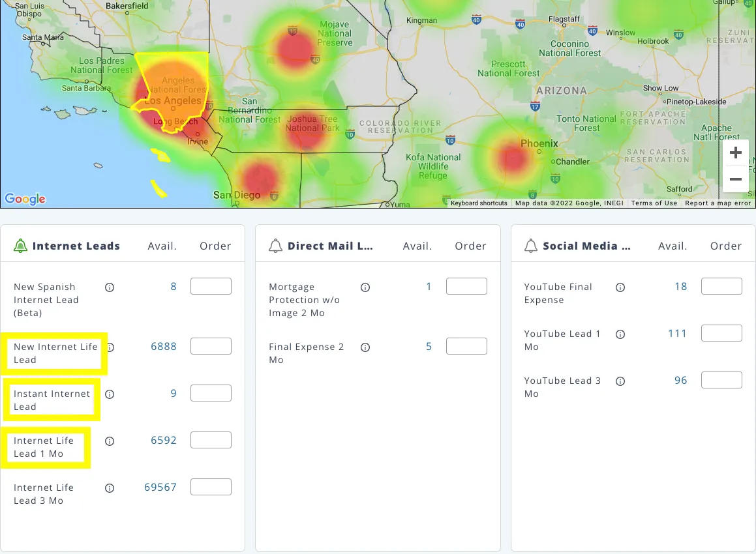Open info for YouTube Final Expense
756x554 pixels.
(620, 287)
